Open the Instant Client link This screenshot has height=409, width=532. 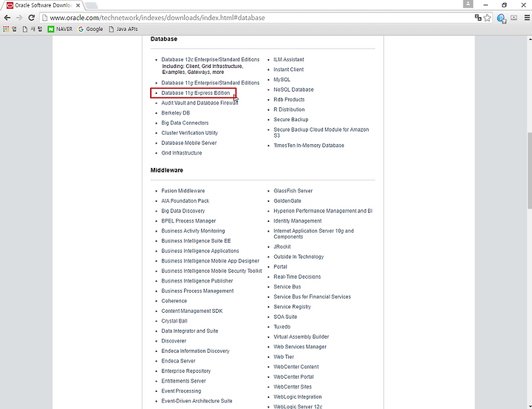tap(289, 70)
